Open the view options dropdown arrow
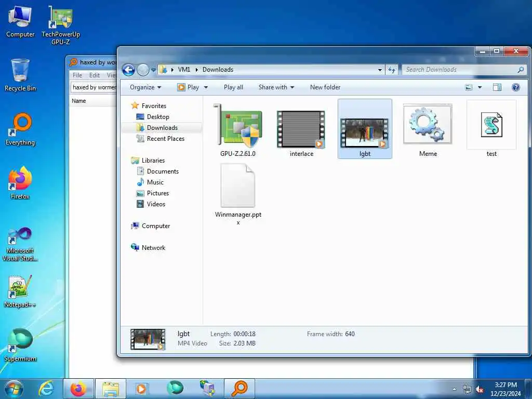532x399 pixels. [x=480, y=87]
